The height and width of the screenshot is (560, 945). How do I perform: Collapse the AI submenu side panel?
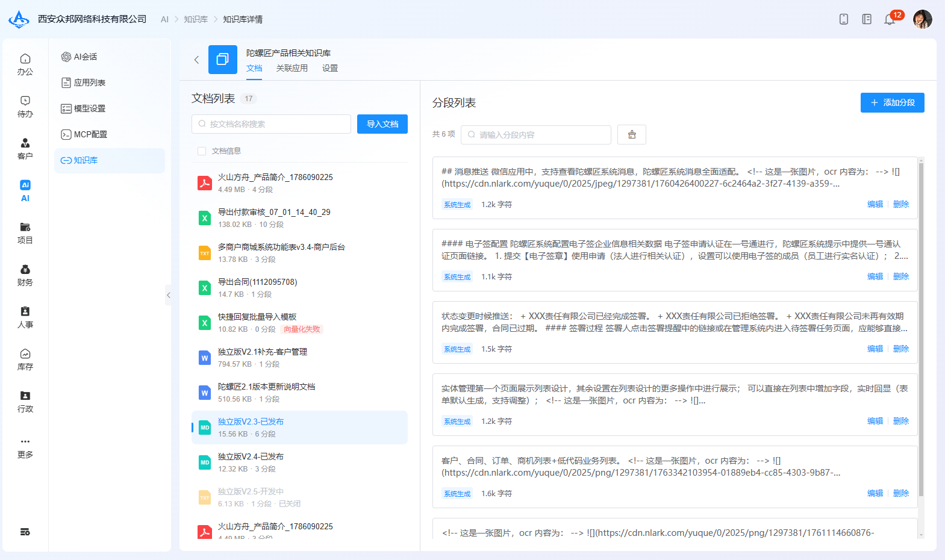[169, 295]
